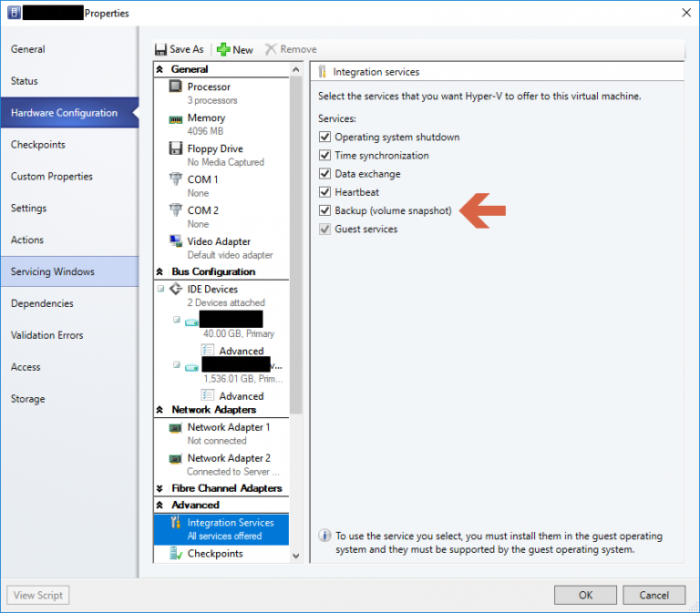Screen dimensions: 700x613
Task: Uncheck Data exchange service
Action: (324, 173)
